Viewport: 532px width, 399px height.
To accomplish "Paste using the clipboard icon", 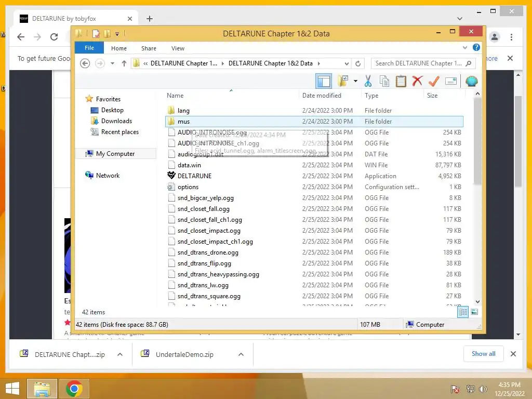I will click(x=401, y=81).
